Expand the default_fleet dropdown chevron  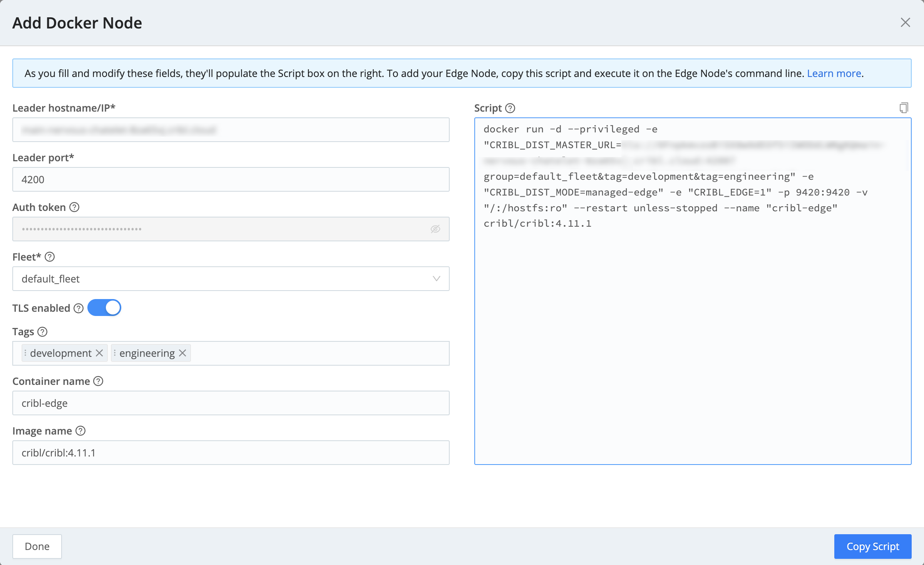point(436,279)
